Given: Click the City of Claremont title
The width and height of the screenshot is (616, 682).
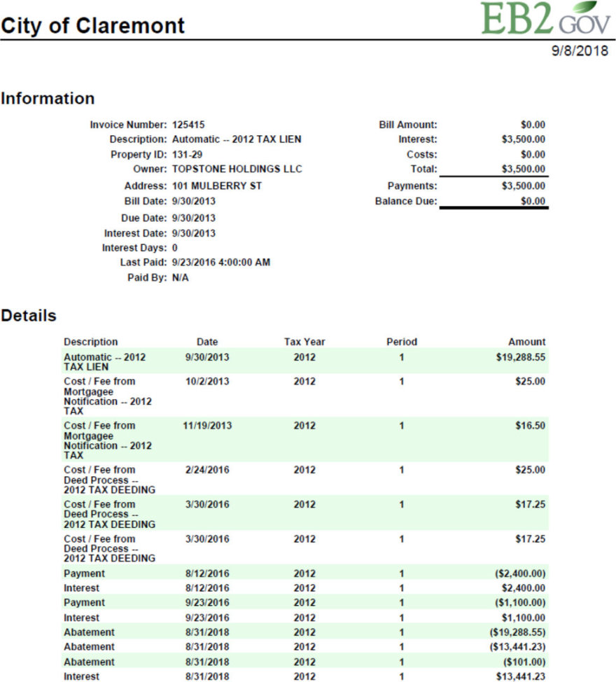Looking at the screenshot, I should [x=92, y=26].
